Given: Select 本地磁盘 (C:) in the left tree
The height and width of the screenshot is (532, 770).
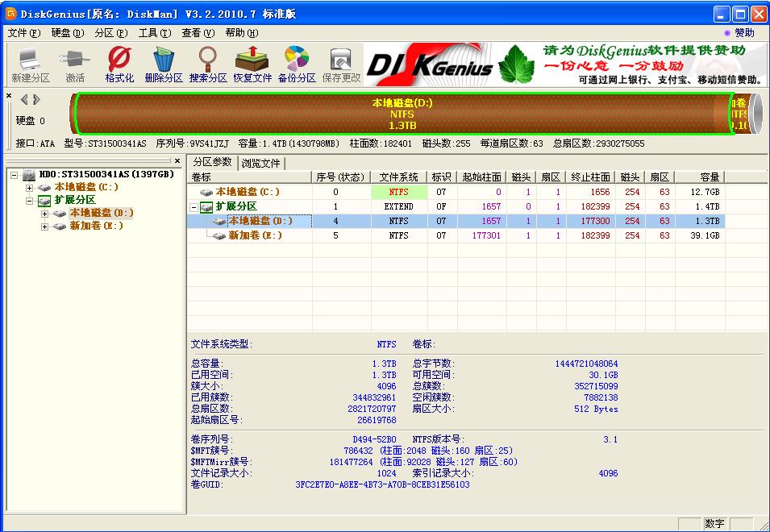Looking at the screenshot, I should point(86,188).
